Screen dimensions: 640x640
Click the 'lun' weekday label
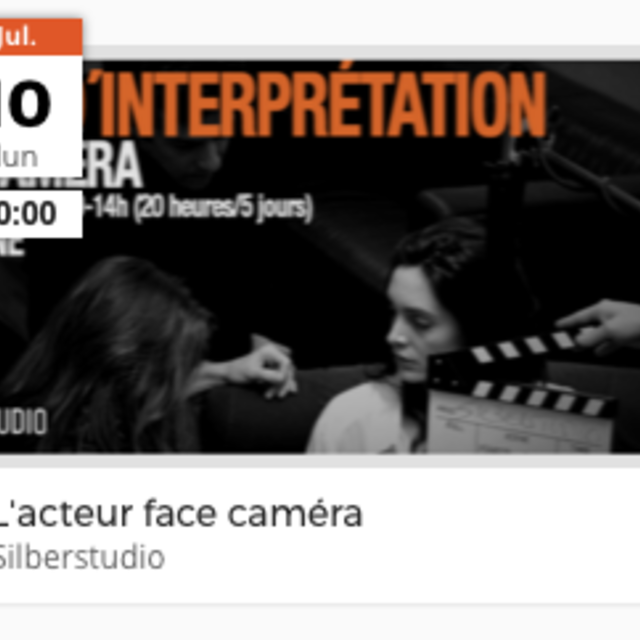19,157
